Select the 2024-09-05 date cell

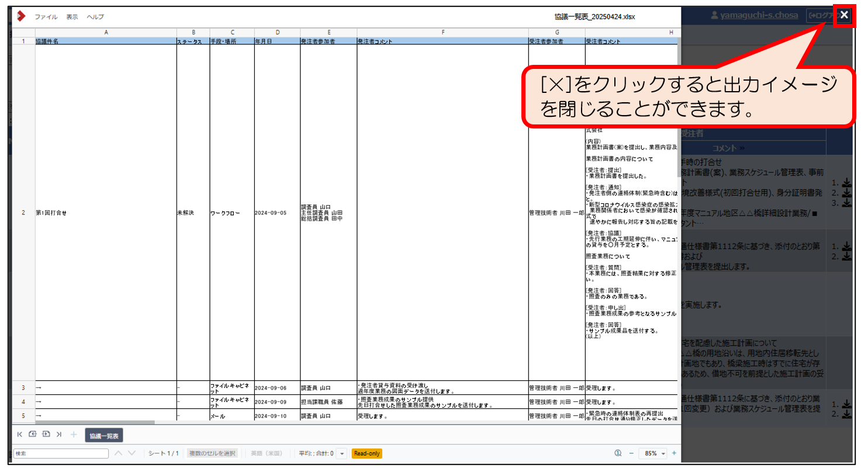pyautogui.click(x=277, y=213)
